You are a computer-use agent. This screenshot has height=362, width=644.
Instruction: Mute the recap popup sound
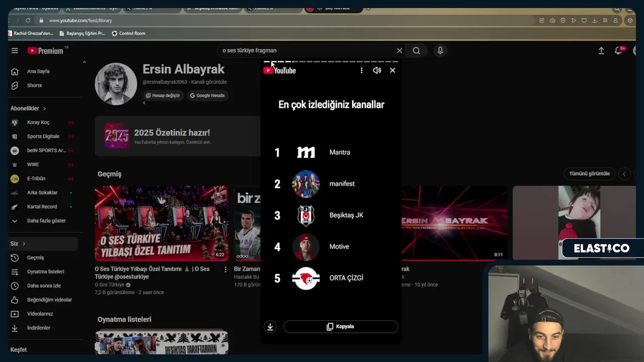(x=377, y=70)
